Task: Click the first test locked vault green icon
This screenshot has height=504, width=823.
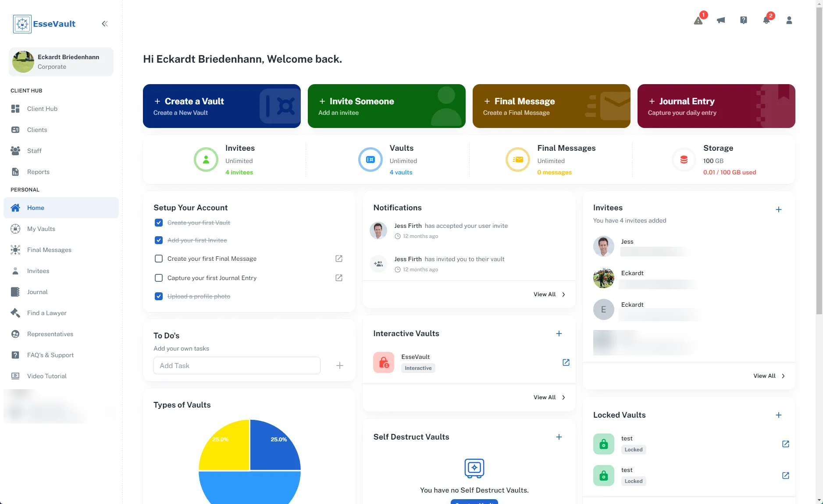Action: point(604,444)
